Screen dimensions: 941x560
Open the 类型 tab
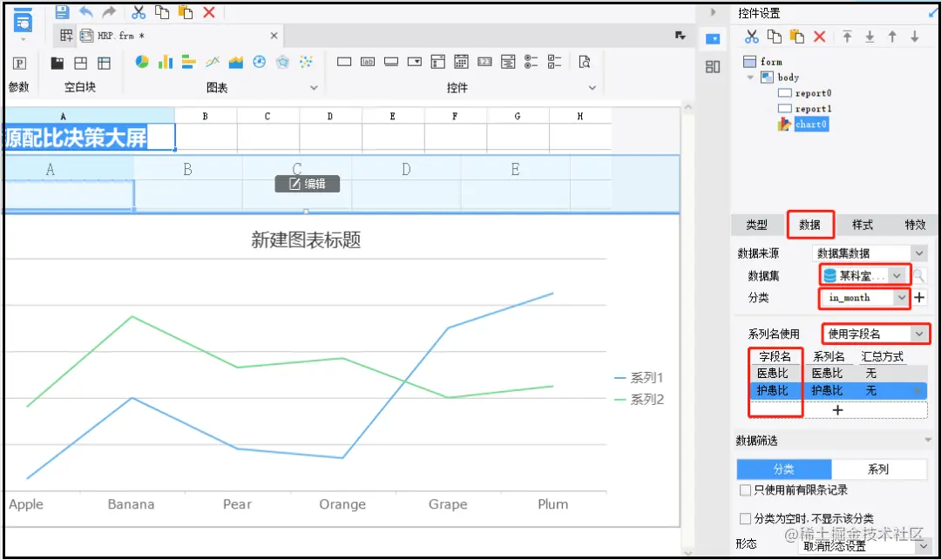pos(757,225)
